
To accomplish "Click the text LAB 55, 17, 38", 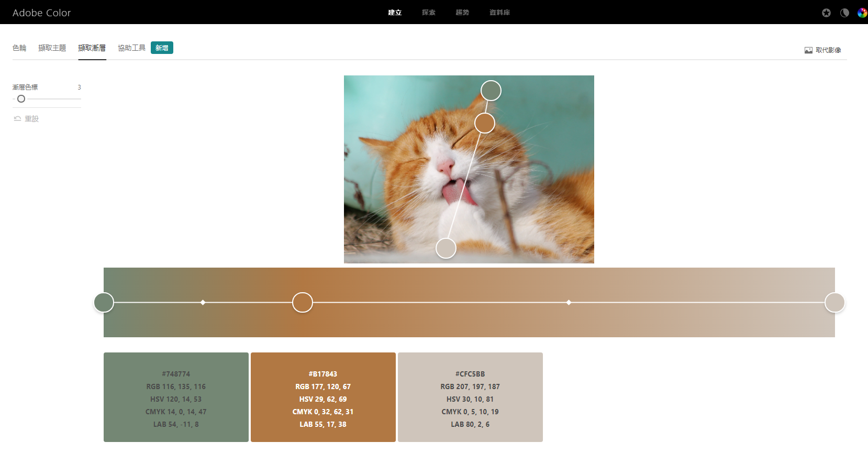I will point(323,424).
